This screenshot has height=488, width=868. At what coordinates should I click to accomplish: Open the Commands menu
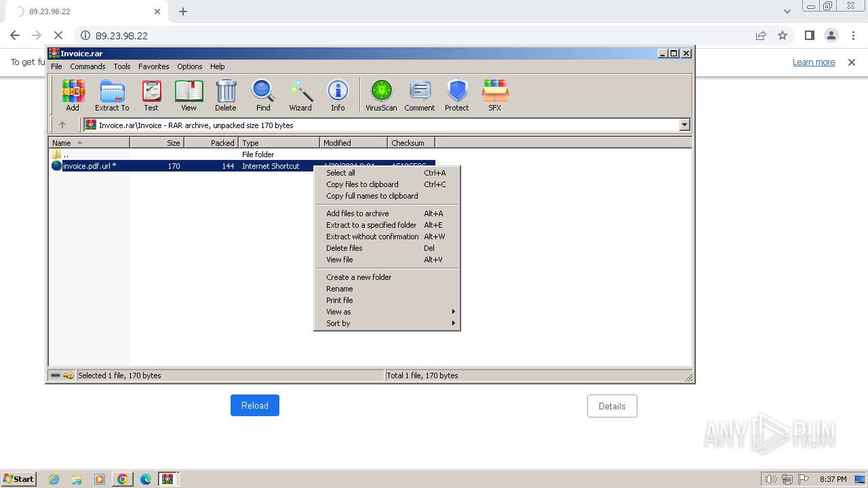(87, 66)
